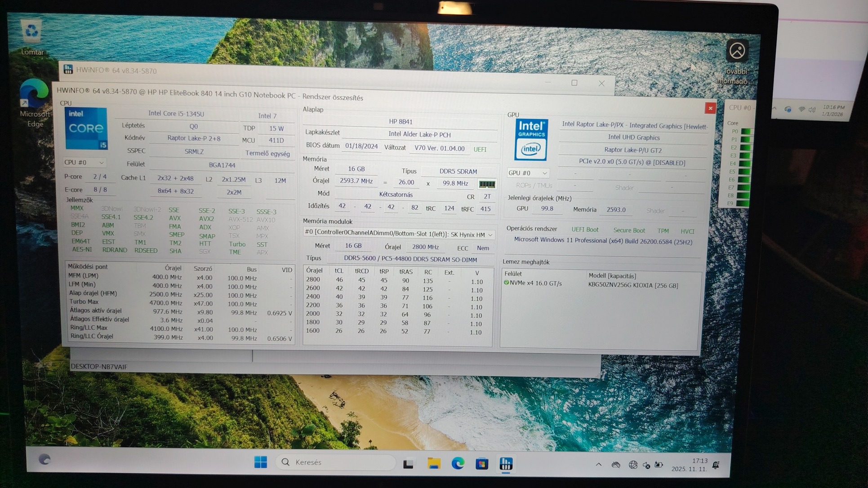Viewport: 868px width, 488px height.
Task: Close the system summary with red X
Action: coord(710,108)
